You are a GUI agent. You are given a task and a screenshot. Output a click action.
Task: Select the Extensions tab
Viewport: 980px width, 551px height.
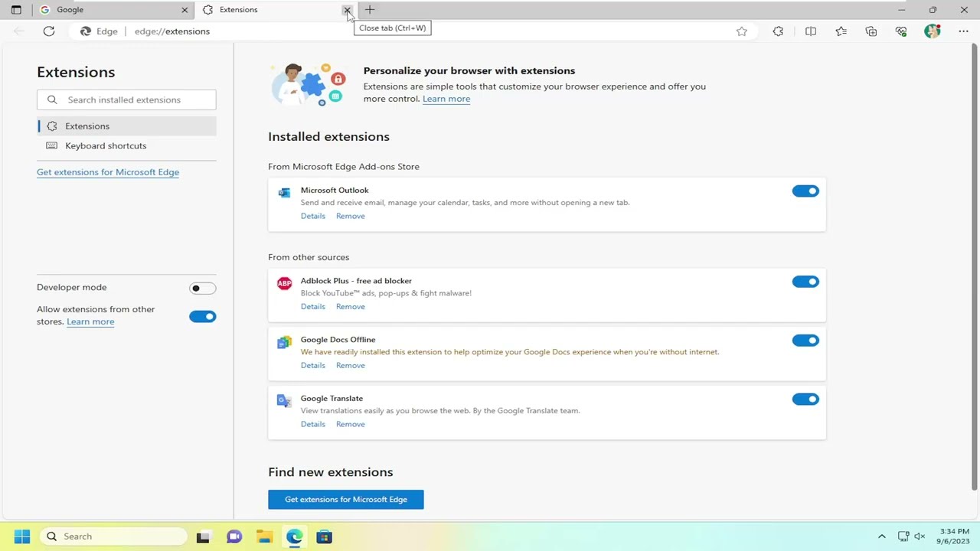pyautogui.click(x=277, y=10)
